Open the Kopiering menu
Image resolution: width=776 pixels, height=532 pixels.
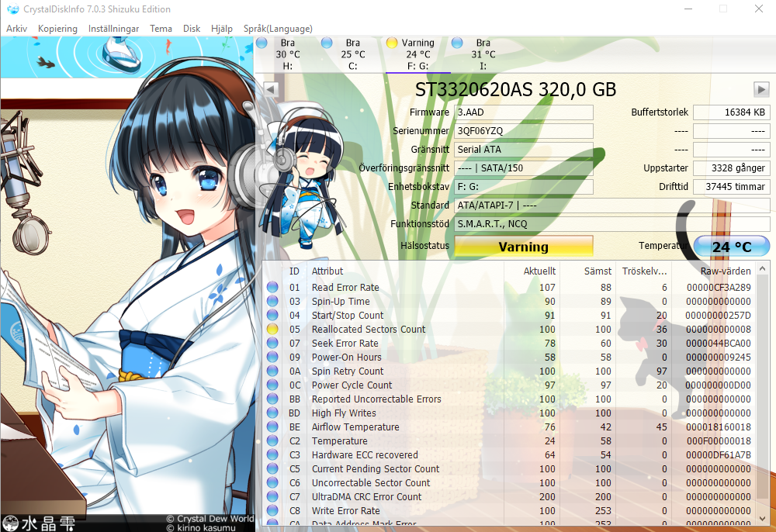pyautogui.click(x=57, y=29)
